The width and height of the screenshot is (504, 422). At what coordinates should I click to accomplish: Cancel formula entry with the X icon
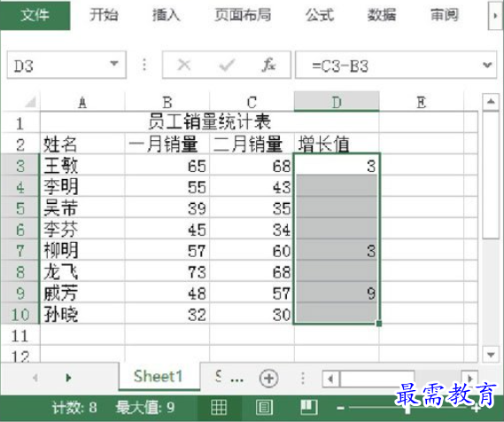pyautogui.click(x=184, y=65)
